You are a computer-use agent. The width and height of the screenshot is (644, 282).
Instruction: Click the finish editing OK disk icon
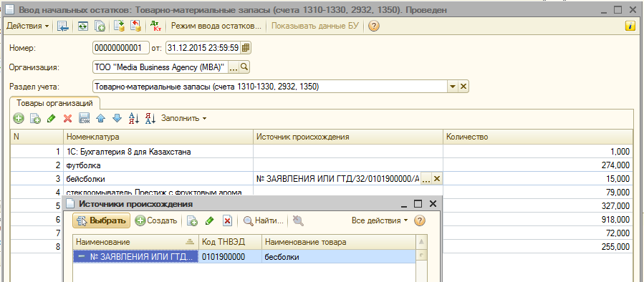click(85, 119)
